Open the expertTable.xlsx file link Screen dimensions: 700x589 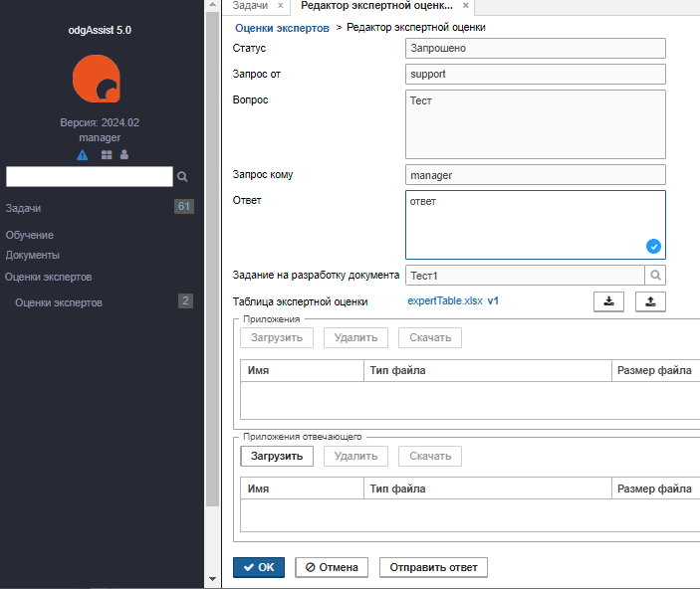point(445,301)
